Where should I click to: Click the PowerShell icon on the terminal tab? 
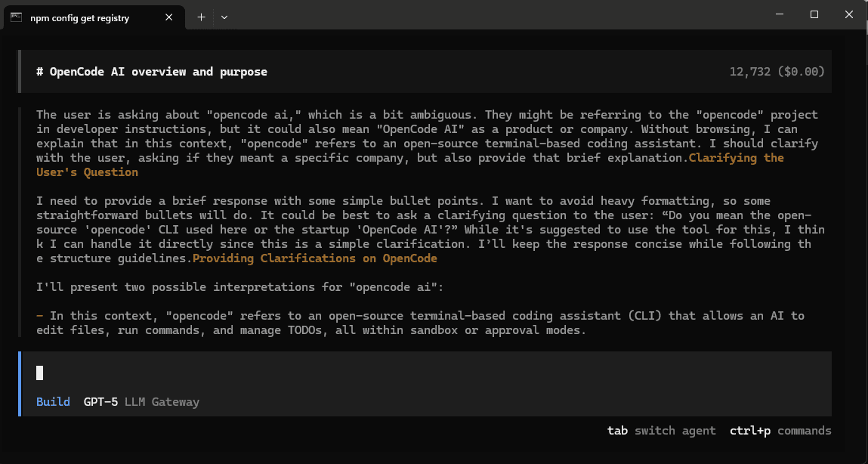17,16
